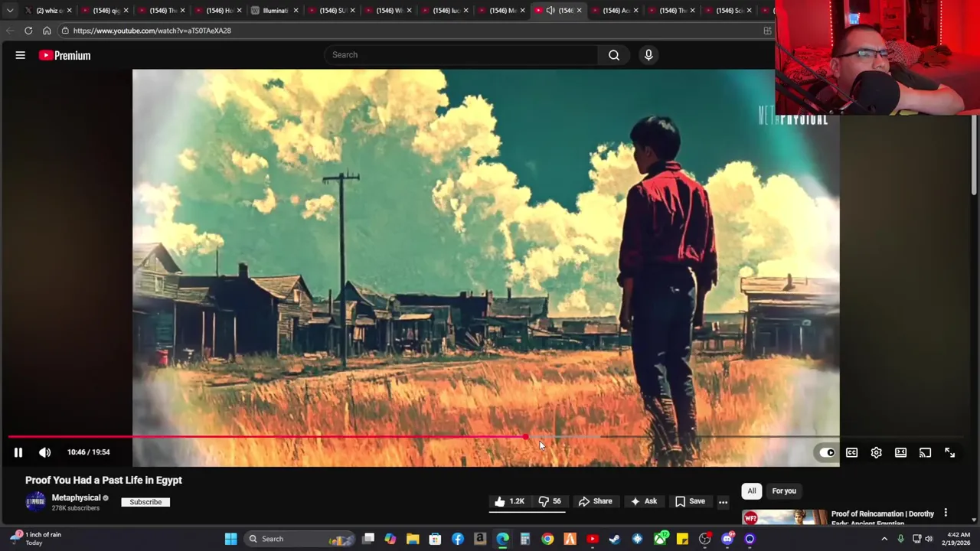This screenshot has height=551, width=980.
Task: Pause the video playback
Action: click(x=18, y=452)
